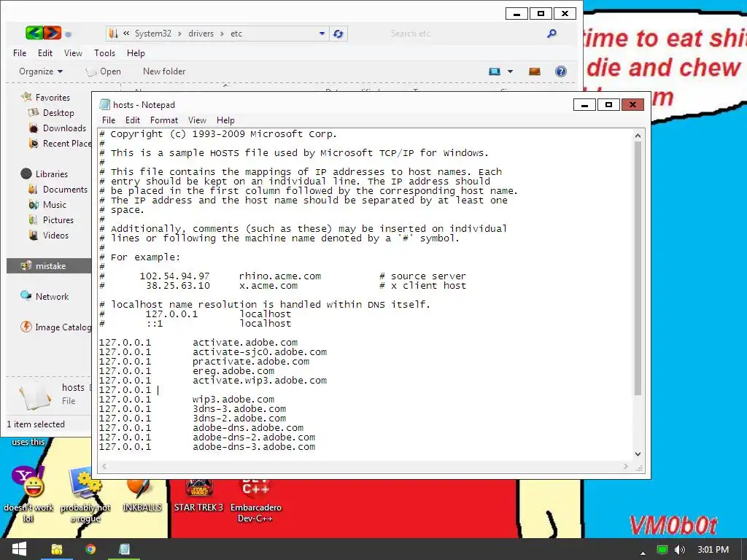The width and height of the screenshot is (747, 560).
Task: Open the recent pages dropdown next to Forward
Action: (x=68, y=34)
